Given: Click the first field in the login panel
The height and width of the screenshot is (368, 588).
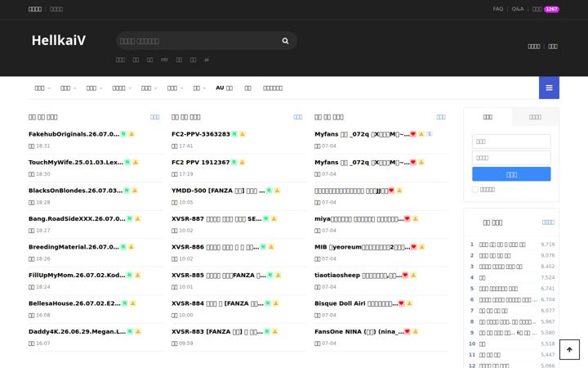Looking at the screenshot, I should [x=511, y=141].
